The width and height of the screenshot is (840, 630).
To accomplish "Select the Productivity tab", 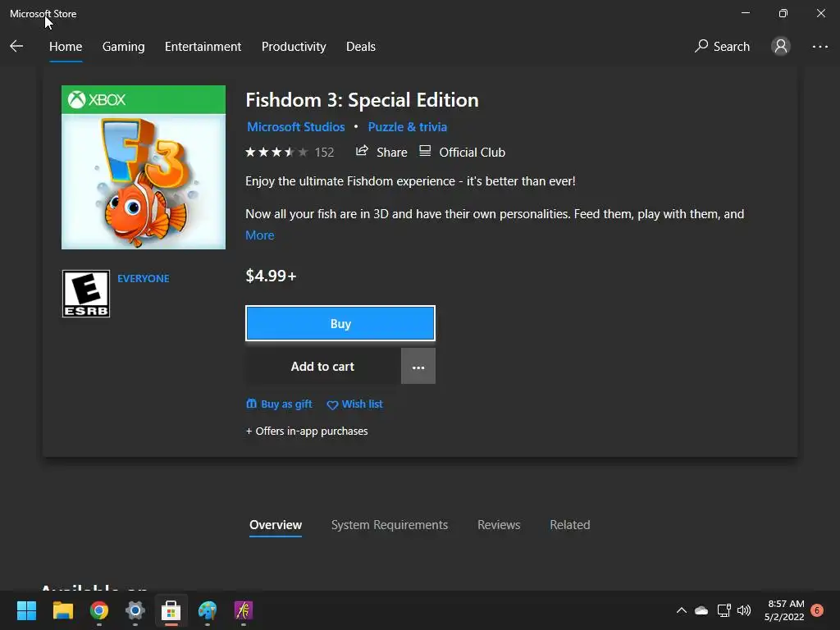I will click(x=294, y=47).
